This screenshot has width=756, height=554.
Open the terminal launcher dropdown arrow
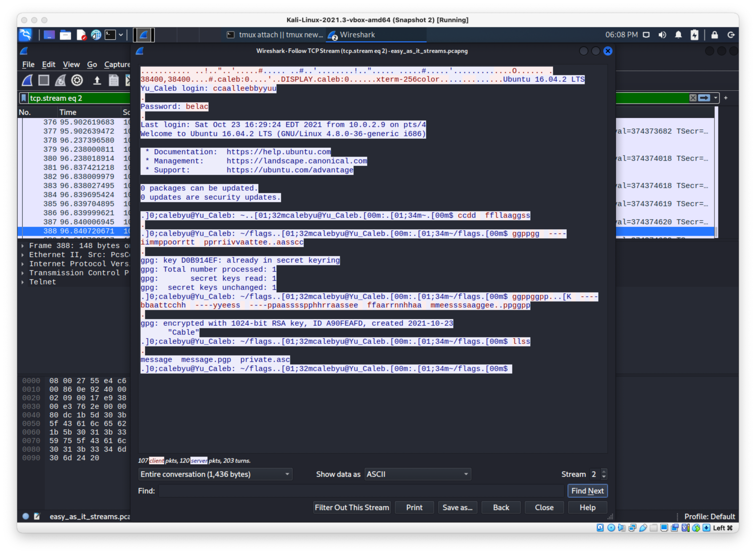(121, 35)
